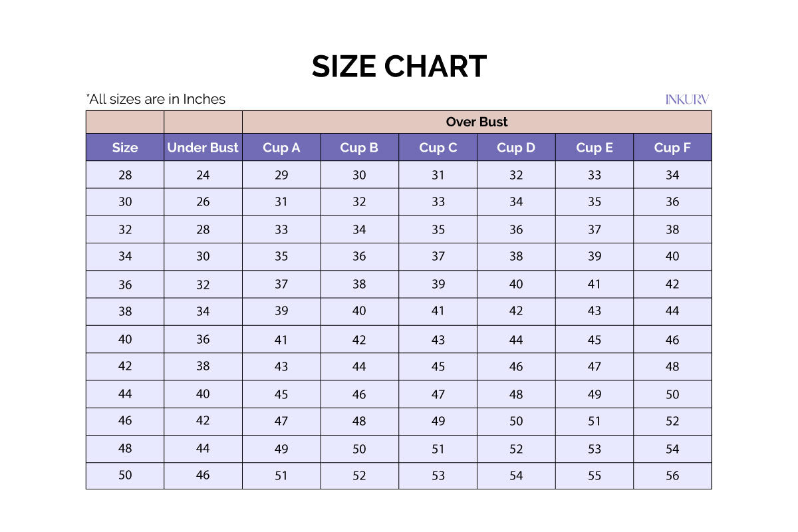Click the "All sizes are in Inches" note
The image size is (798, 532).
click(x=156, y=99)
